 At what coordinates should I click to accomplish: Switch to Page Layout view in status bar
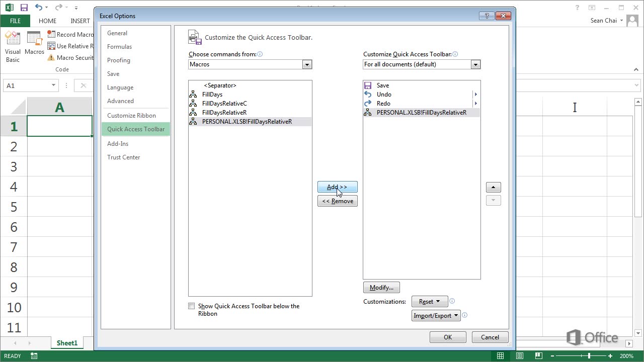click(x=519, y=356)
